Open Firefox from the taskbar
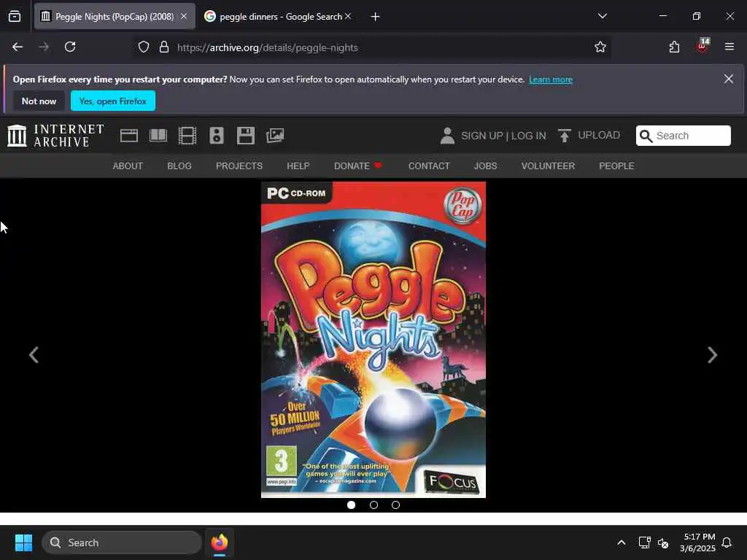This screenshot has height=560, width=747. coord(220,542)
